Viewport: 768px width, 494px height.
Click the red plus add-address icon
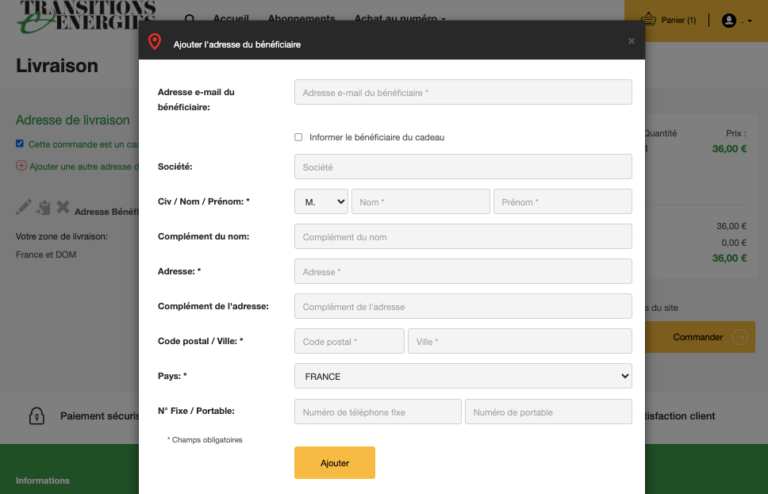click(21, 166)
